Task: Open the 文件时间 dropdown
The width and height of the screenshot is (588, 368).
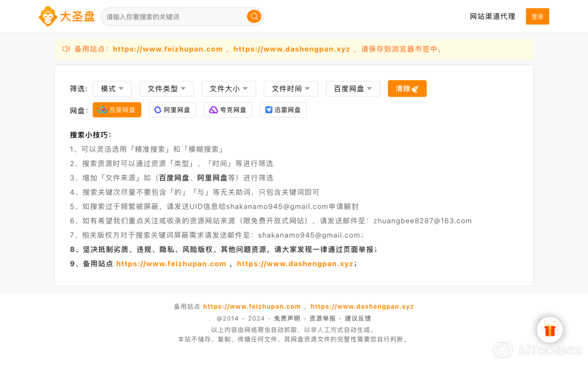Action: coord(291,88)
